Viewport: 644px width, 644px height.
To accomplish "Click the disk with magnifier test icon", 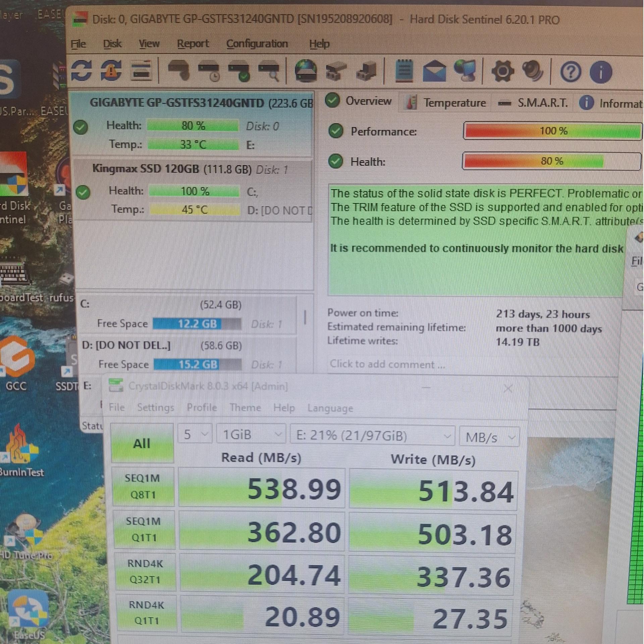I will pos(270,71).
